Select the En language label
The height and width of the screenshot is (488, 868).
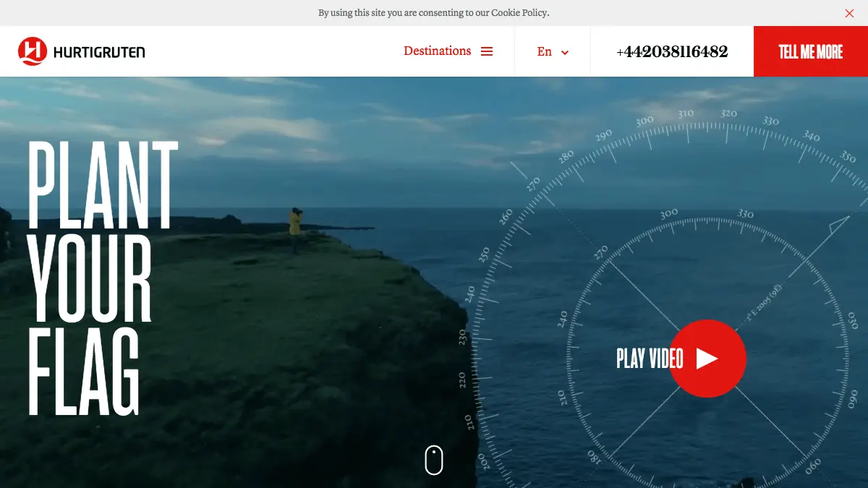click(545, 51)
